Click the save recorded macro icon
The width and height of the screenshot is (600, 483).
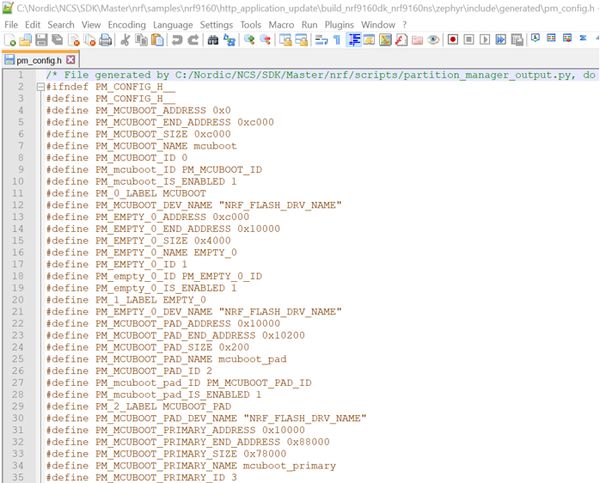point(517,40)
